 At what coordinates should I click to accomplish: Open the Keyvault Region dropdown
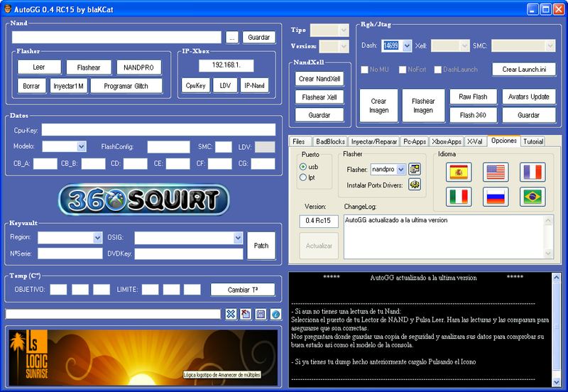pos(97,238)
